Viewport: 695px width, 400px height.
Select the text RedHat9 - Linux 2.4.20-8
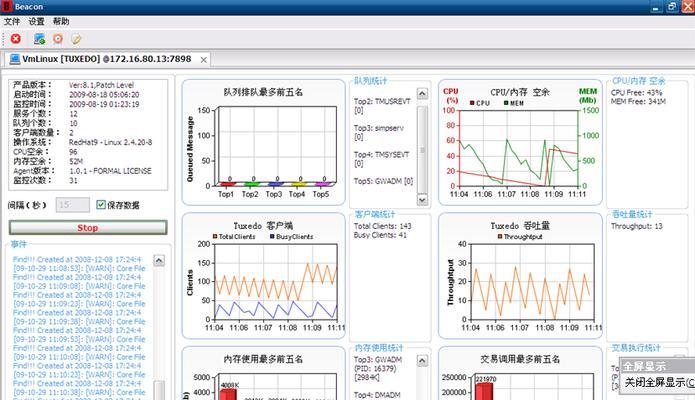(110, 142)
